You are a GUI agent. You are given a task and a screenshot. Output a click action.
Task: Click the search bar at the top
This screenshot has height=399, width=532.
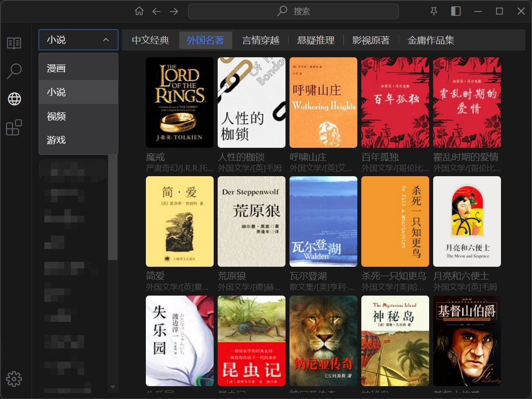[293, 12]
